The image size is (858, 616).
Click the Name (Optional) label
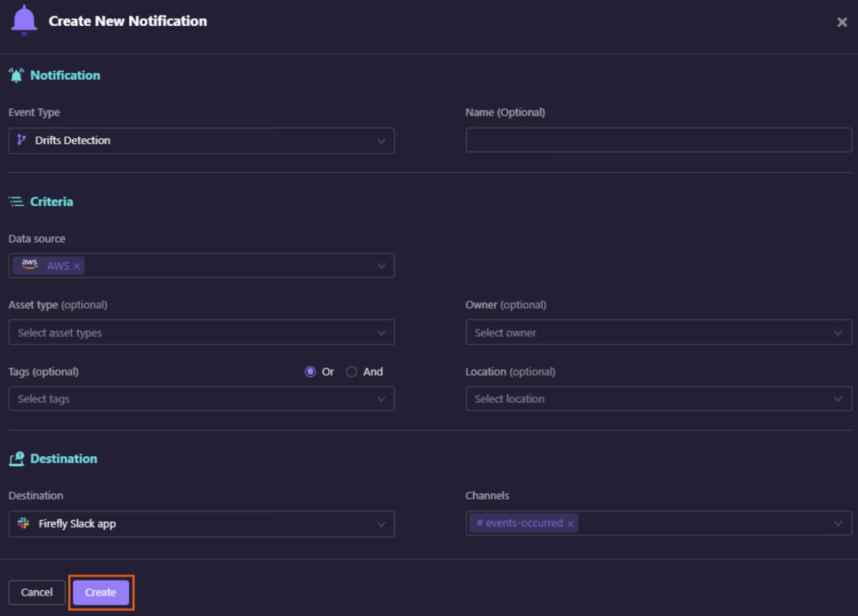click(505, 113)
